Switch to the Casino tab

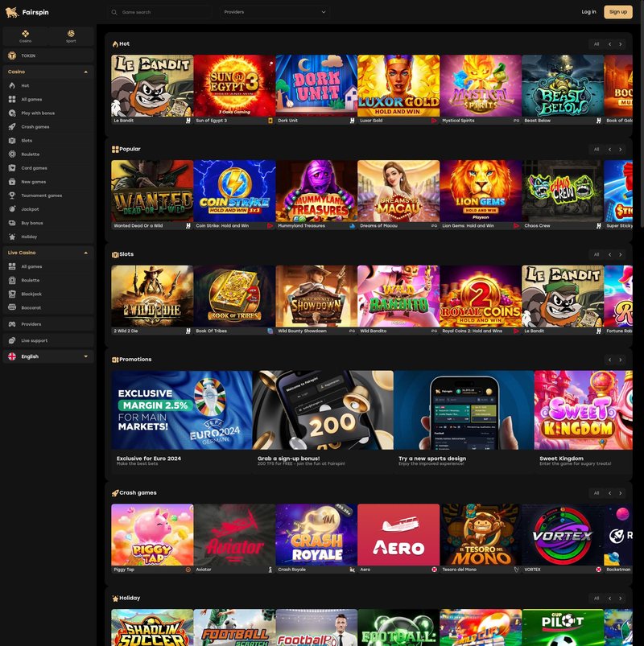(24, 36)
